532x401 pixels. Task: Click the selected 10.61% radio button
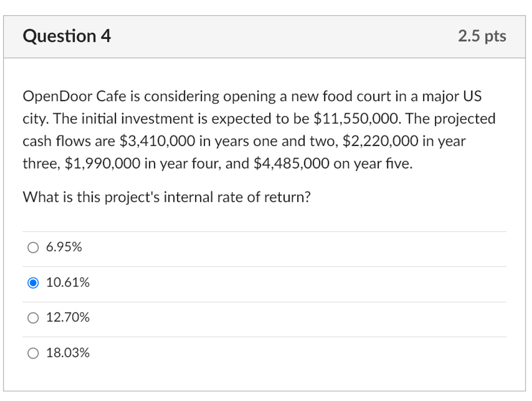tap(33, 283)
